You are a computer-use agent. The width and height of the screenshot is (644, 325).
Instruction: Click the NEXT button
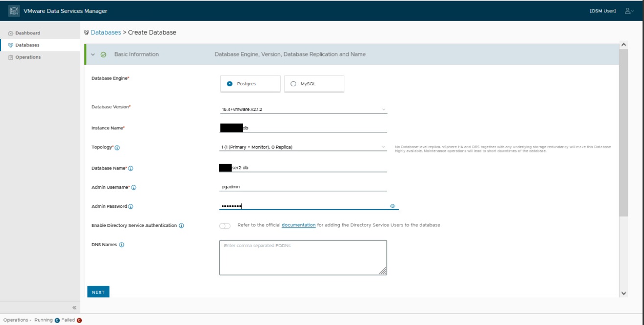[x=98, y=292]
